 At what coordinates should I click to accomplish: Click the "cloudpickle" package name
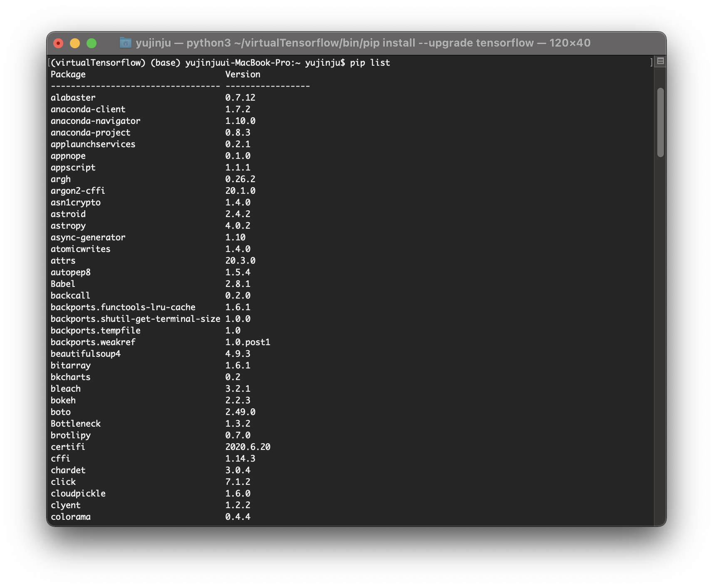(x=77, y=493)
